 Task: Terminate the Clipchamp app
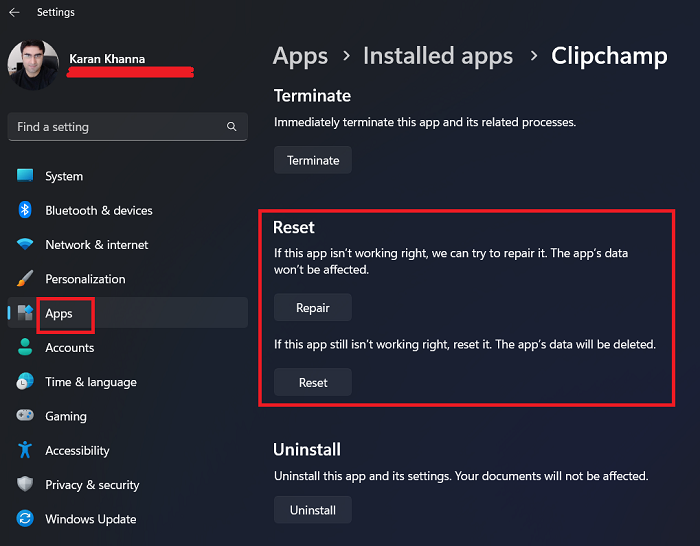coord(313,160)
